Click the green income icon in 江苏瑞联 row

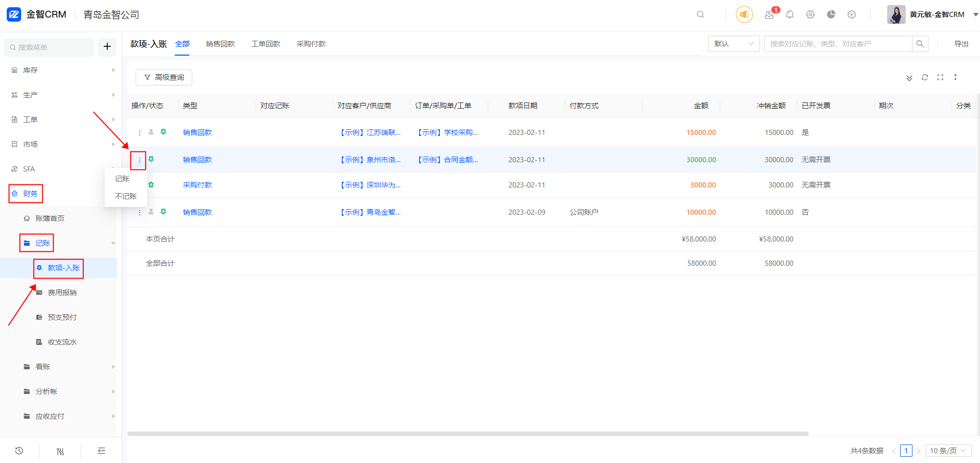tap(163, 132)
